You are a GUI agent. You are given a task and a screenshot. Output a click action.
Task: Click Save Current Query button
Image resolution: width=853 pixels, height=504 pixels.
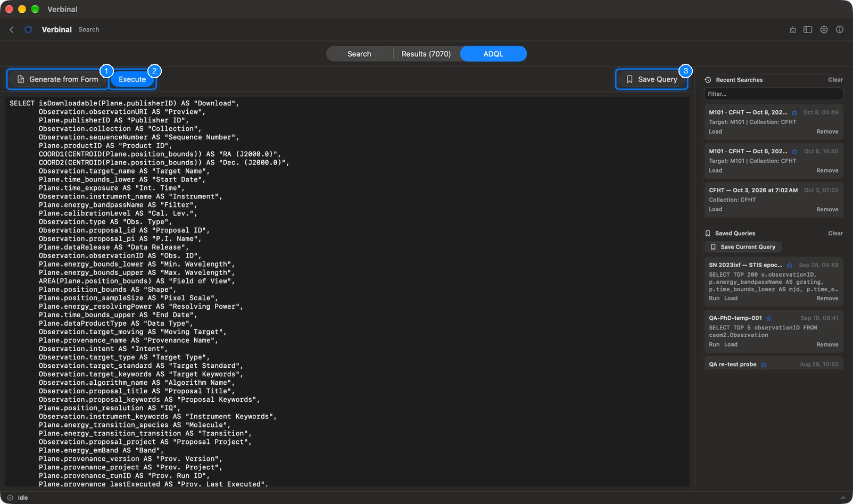click(743, 247)
